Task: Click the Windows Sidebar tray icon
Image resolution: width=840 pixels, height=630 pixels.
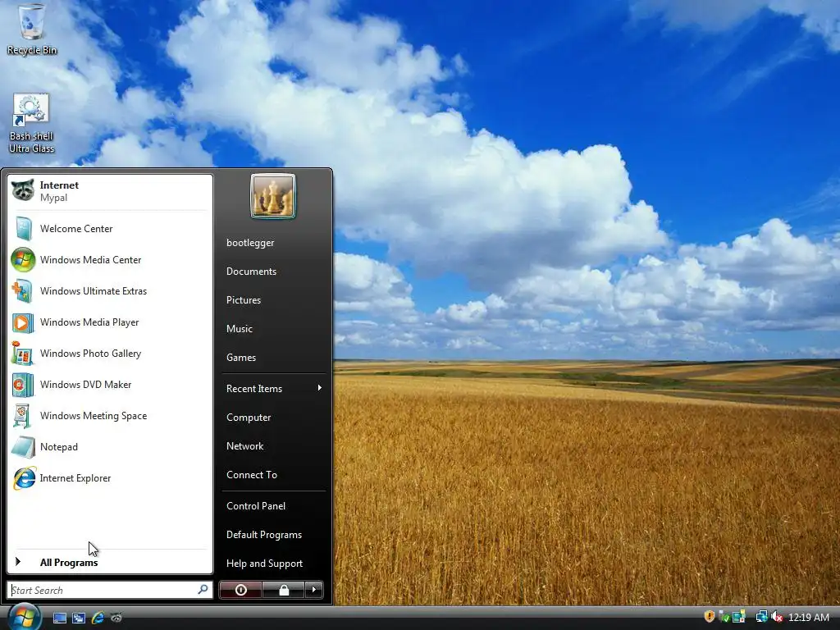Action: 739,617
